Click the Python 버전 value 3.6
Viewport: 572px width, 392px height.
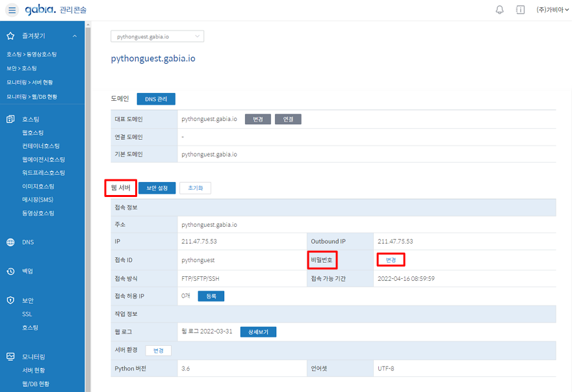[186, 369]
